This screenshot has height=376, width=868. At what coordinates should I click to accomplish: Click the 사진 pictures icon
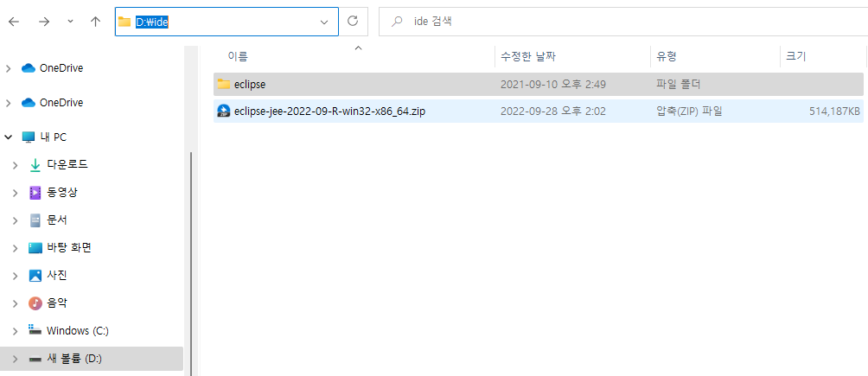coord(35,275)
